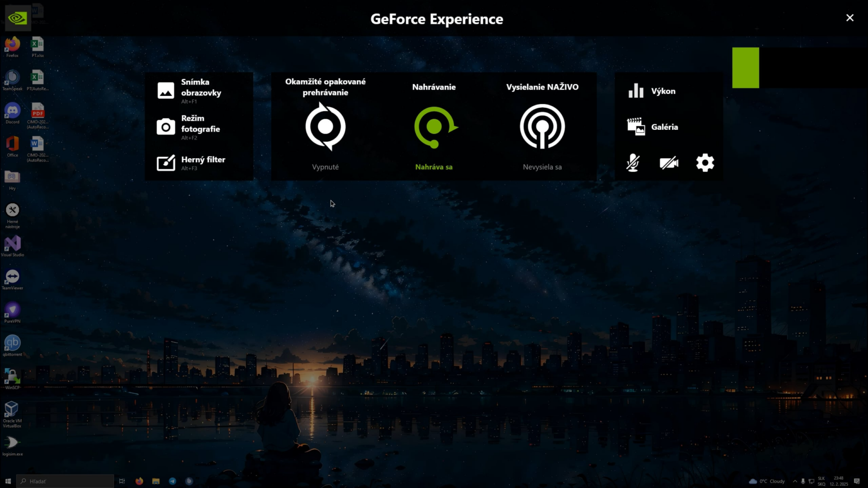Select the PT.xlsx Excel file on desktop

(x=37, y=47)
